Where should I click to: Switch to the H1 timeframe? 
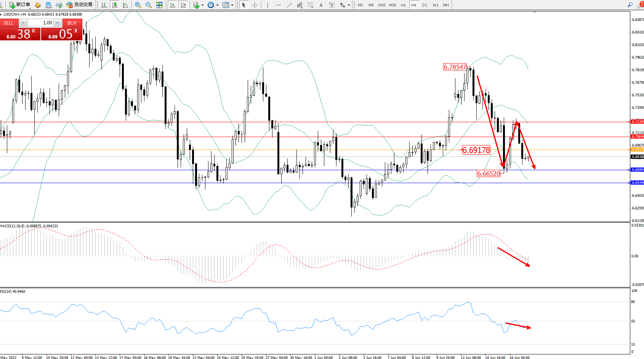403,5
